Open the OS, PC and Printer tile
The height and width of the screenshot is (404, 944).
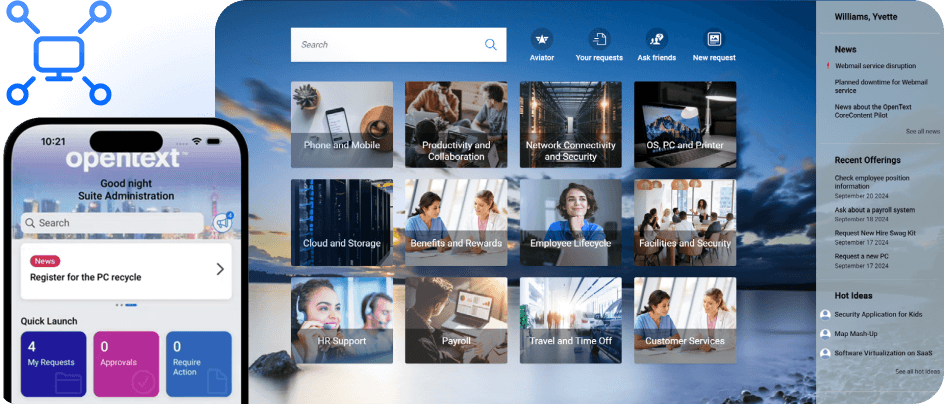(x=685, y=125)
